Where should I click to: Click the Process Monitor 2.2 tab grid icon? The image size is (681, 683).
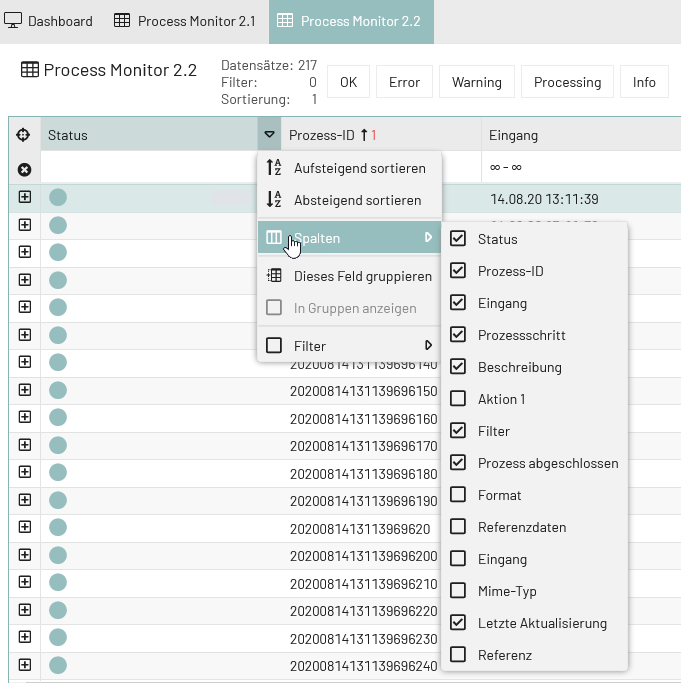(285, 20)
